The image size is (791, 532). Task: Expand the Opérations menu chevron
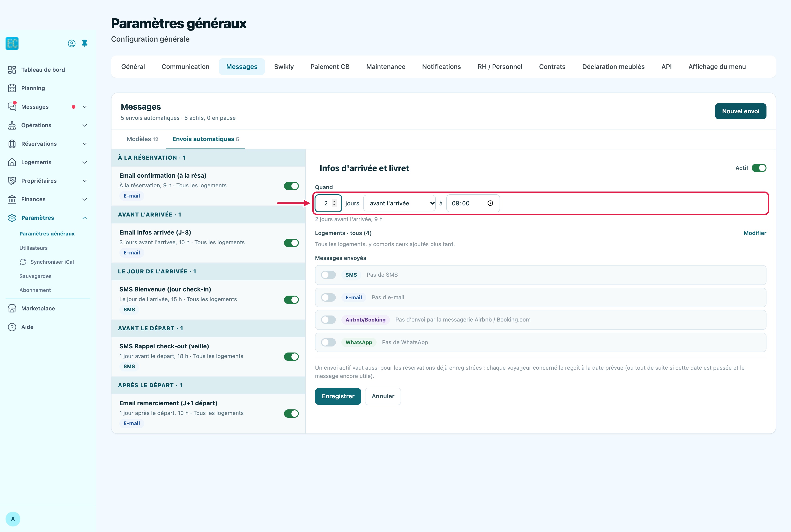pos(85,125)
